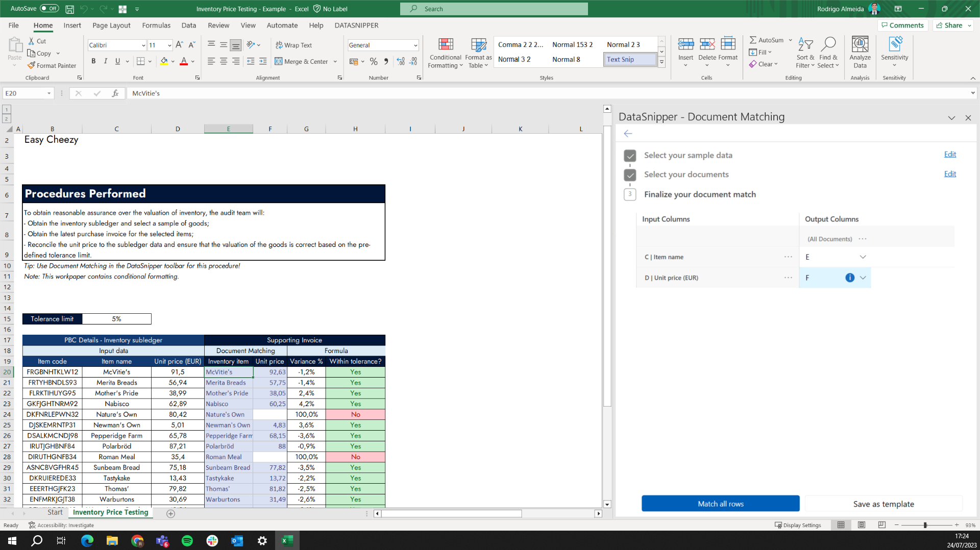Select the Start sheet tab
Screen dimensions: 980x550
55,512
